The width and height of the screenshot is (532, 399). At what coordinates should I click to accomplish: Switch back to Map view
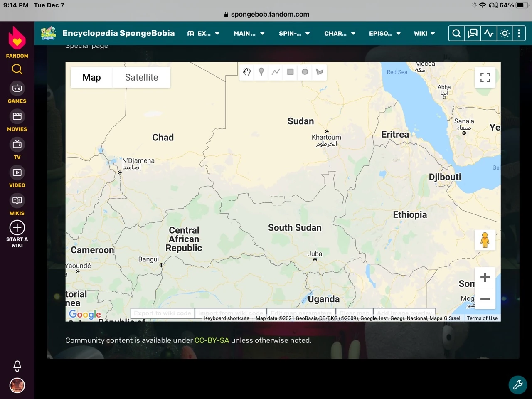pyautogui.click(x=91, y=77)
